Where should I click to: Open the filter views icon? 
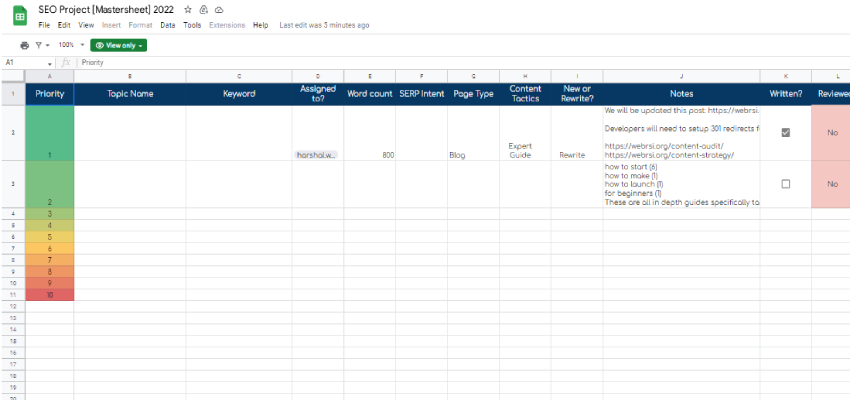(41, 45)
